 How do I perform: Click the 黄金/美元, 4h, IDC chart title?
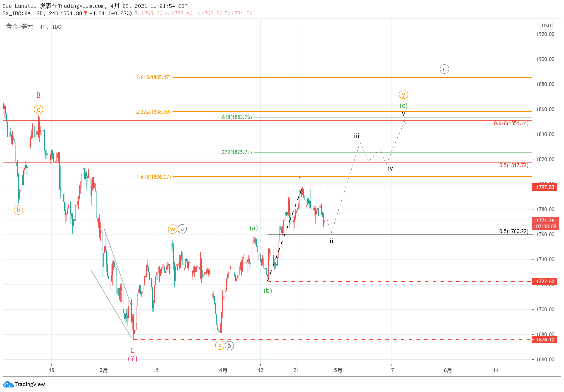coord(34,26)
